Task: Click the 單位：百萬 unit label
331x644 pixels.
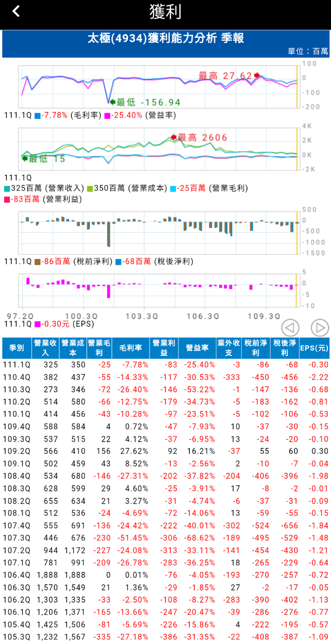Action: (x=308, y=51)
